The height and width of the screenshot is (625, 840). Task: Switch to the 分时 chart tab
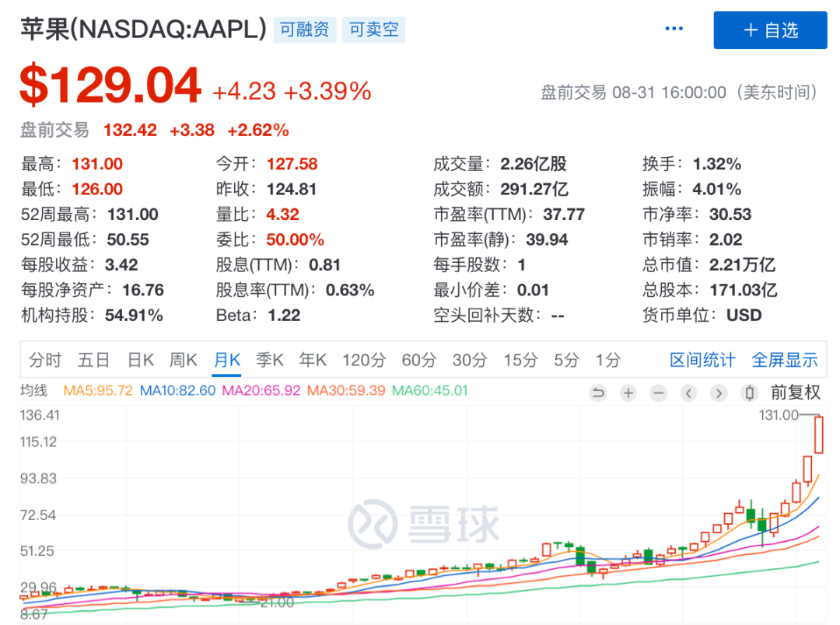pyautogui.click(x=45, y=360)
